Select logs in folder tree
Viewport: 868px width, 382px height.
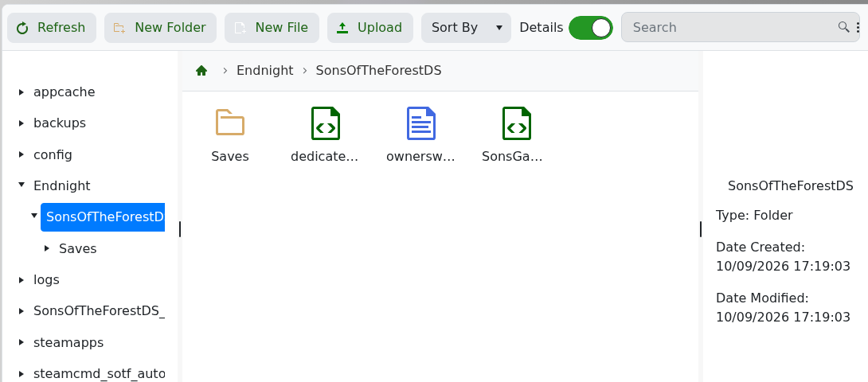[46, 279]
